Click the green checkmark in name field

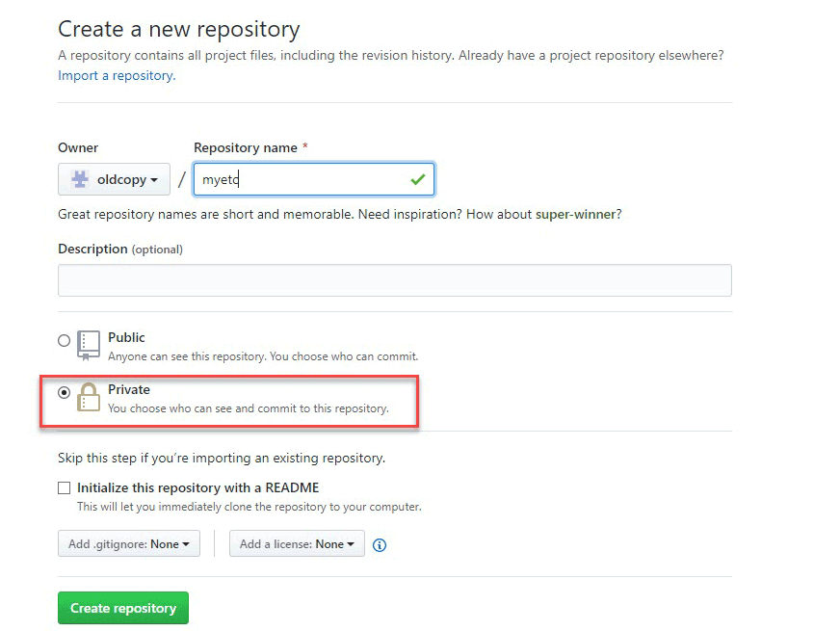pyautogui.click(x=417, y=179)
